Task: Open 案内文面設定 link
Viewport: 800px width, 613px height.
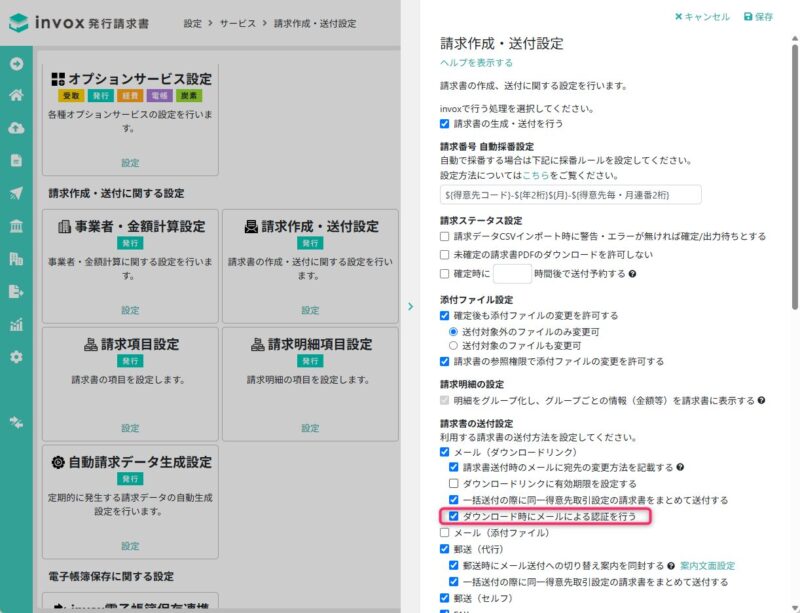Action: pyautogui.click(x=708, y=566)
